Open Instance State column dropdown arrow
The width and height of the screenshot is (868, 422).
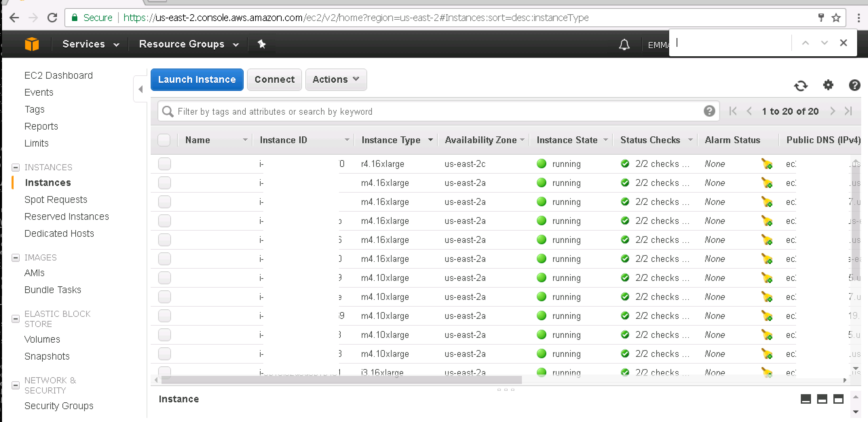(x=605, y=140)
